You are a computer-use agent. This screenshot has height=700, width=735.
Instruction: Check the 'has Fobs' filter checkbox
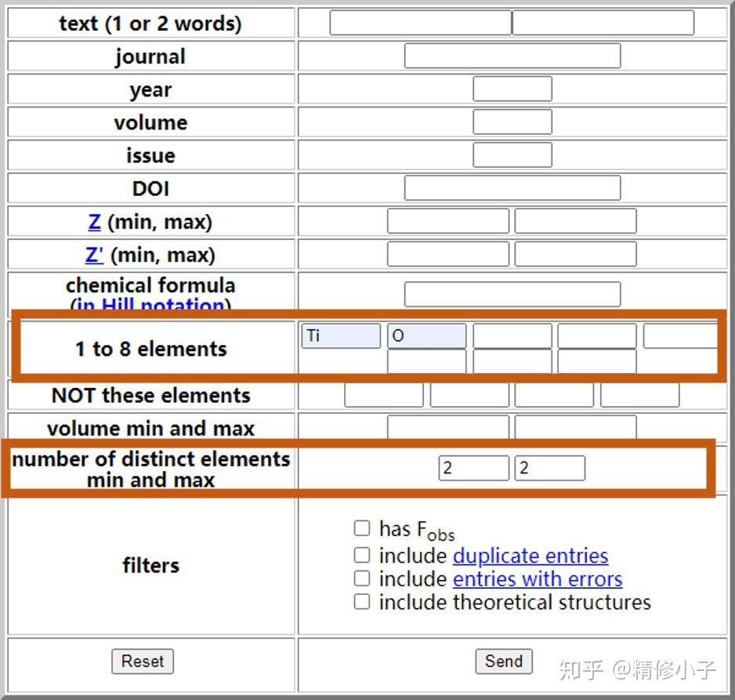click(x=361, y=528)
